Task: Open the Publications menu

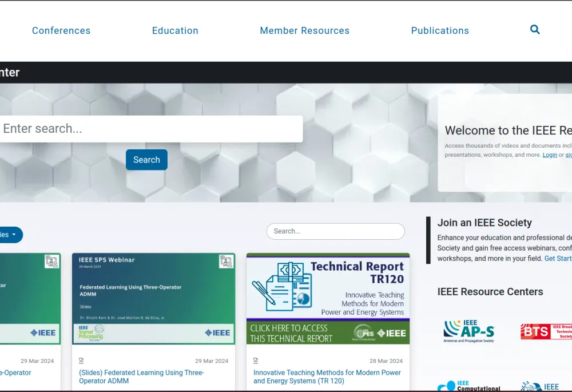Action: 440,31
